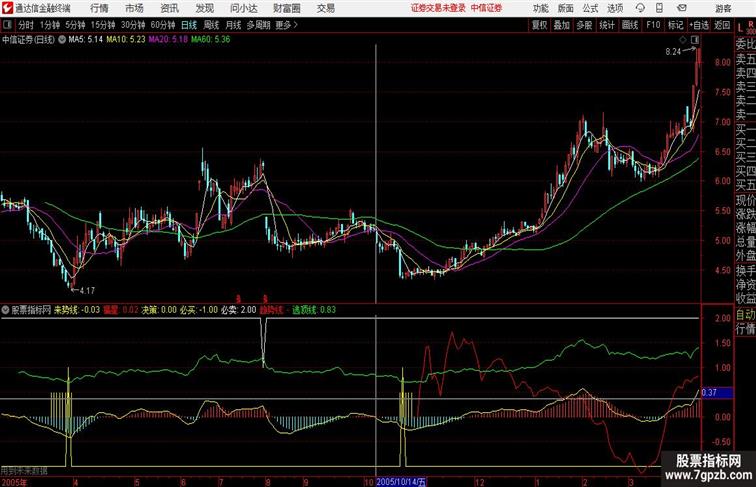The width and height of the screenshot is (756, 487).
Task: Click the 证券交易未登录 login link
Action: tap(438, 8)
